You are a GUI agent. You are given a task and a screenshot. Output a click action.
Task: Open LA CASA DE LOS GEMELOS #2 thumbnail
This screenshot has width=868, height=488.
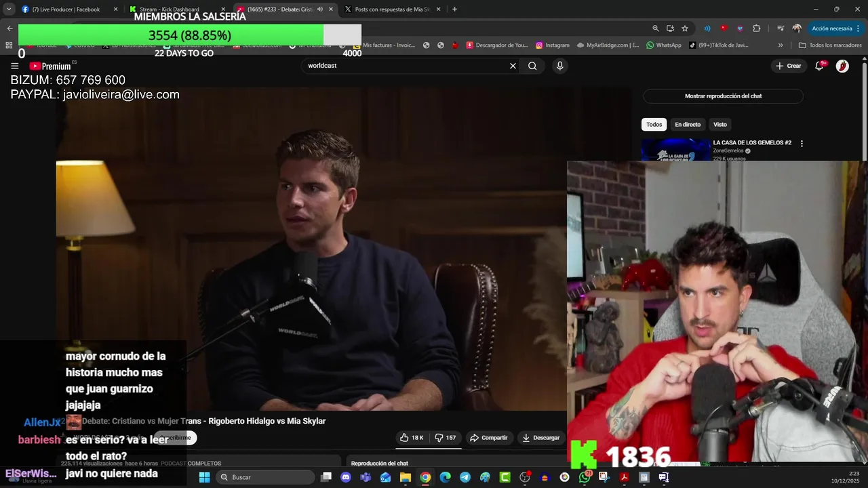[676, 150]
